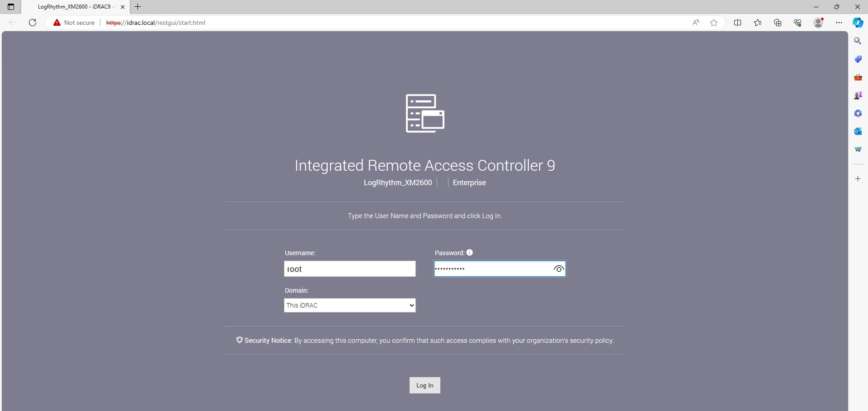Click the Not secure warning badge
868x411 pixels.
click(x=74, y=22)
